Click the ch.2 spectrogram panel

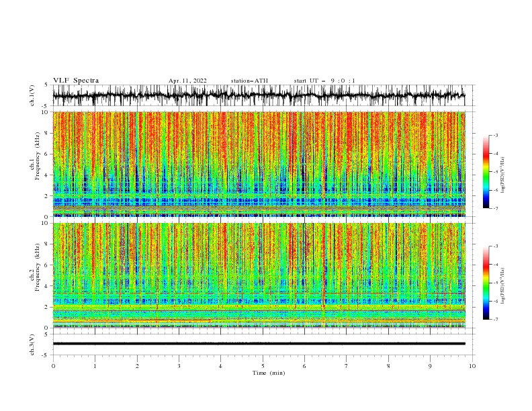(259, 275)
